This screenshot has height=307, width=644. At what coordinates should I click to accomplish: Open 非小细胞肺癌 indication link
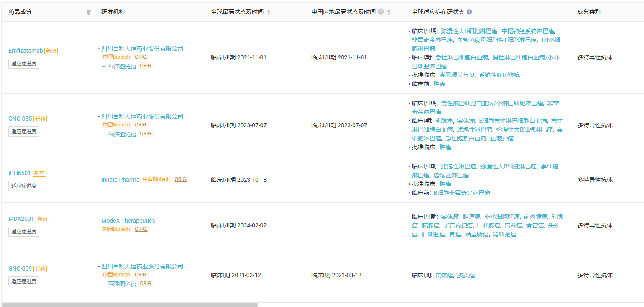coord(502,217)
